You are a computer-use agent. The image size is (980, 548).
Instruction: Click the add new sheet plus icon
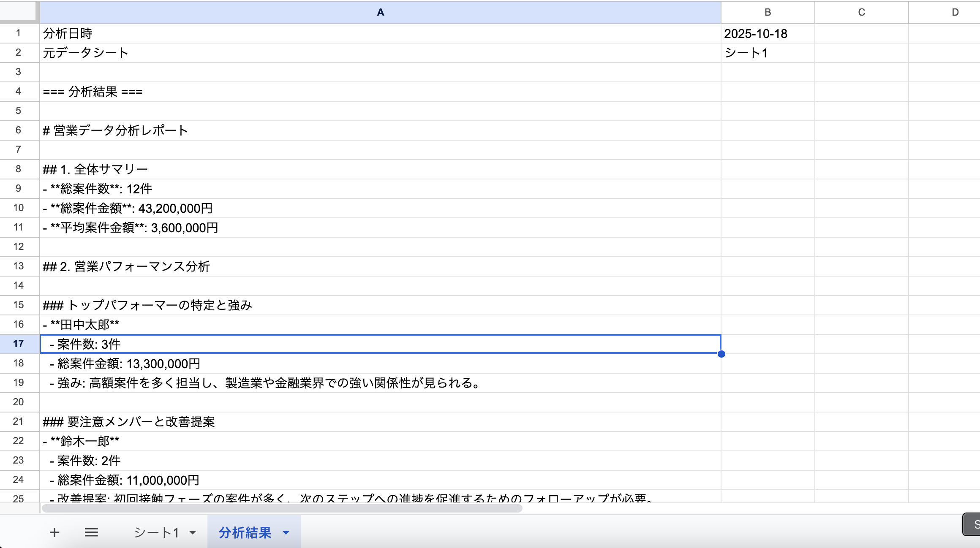click(54, 532)
